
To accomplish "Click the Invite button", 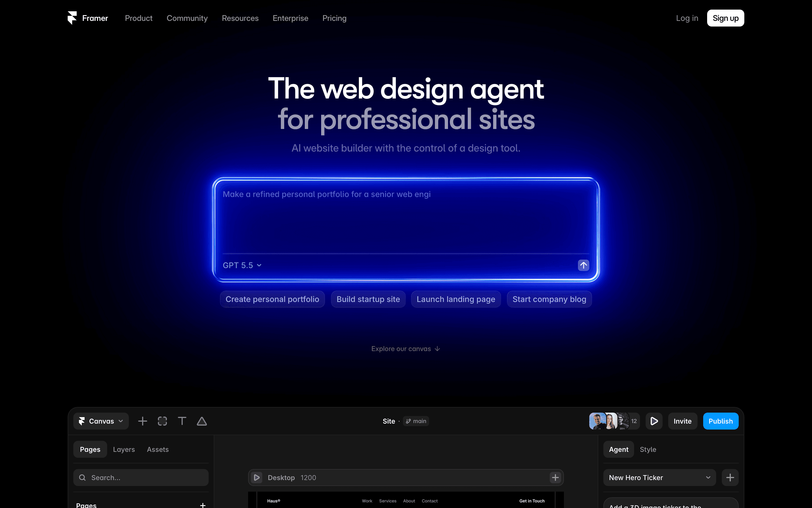I will [683, 421].
